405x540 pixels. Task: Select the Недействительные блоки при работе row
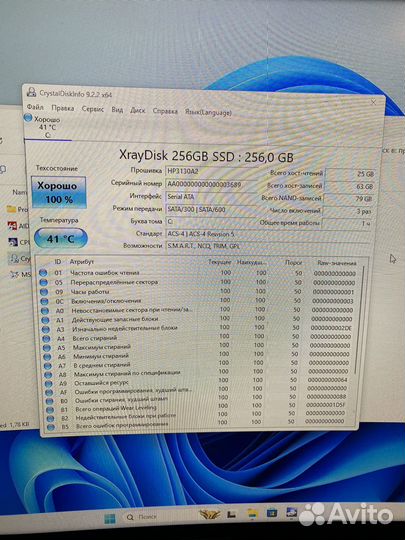pos(198,416)
